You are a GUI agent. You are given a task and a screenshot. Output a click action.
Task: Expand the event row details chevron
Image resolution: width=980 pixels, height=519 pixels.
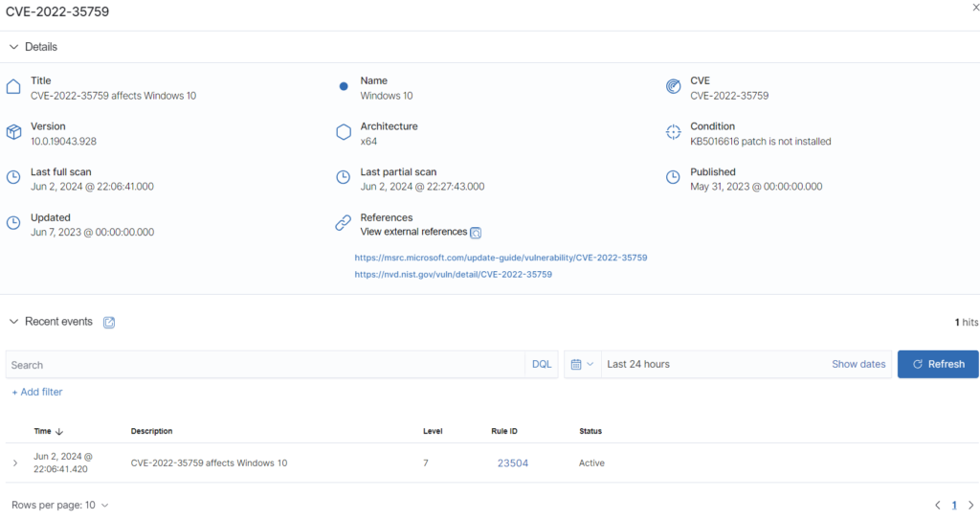click(15, 463)
